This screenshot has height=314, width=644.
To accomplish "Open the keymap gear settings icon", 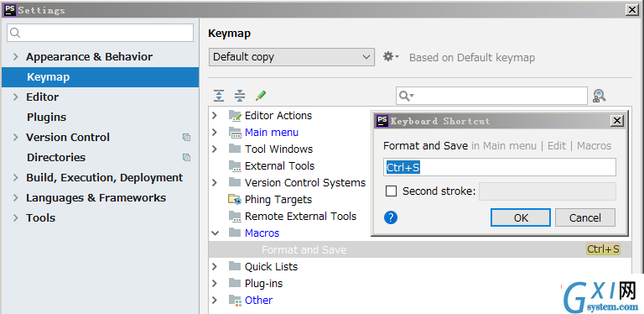I will pyautogui.click(x=391, y=57).
